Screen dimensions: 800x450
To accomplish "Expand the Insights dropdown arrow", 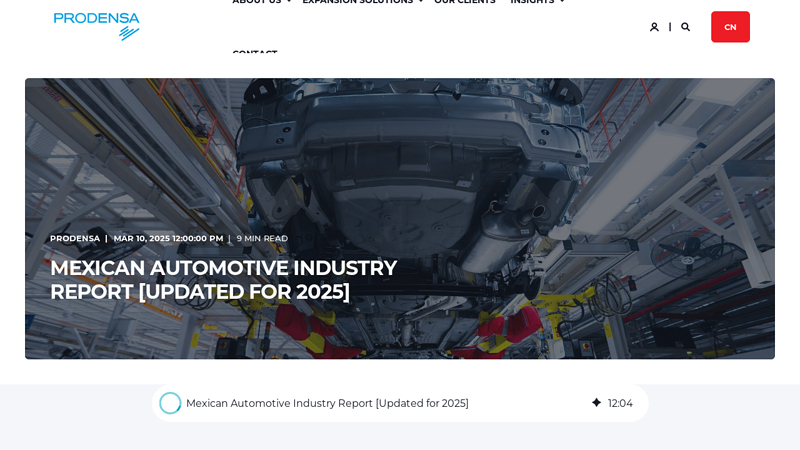I will coord(562,2).
